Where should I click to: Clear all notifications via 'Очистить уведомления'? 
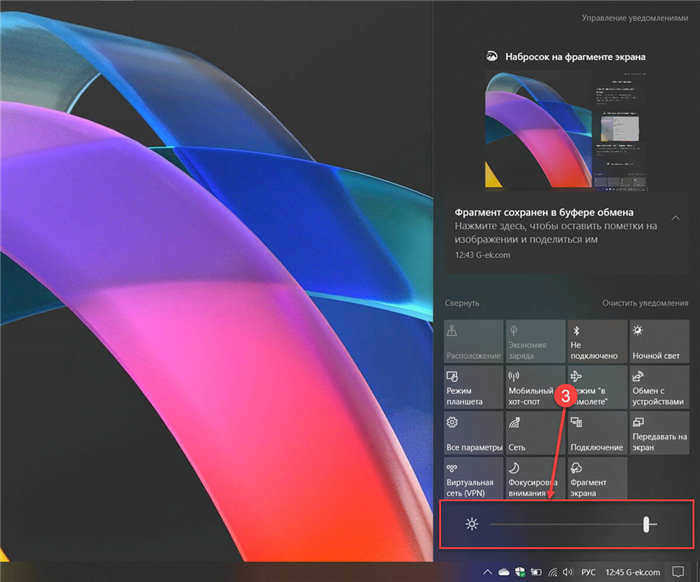(x=645, y=303)
